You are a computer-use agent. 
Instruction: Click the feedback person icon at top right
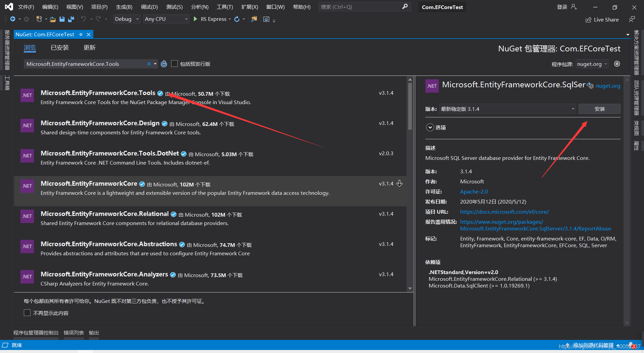tap(632, 19)
